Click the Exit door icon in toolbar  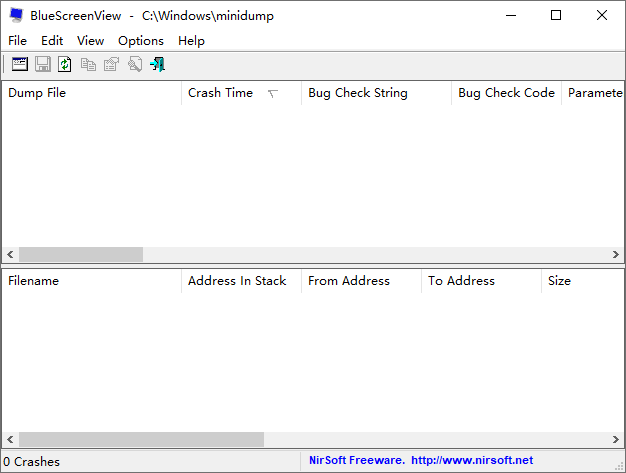pyautogui.click(x=157, y=64)
